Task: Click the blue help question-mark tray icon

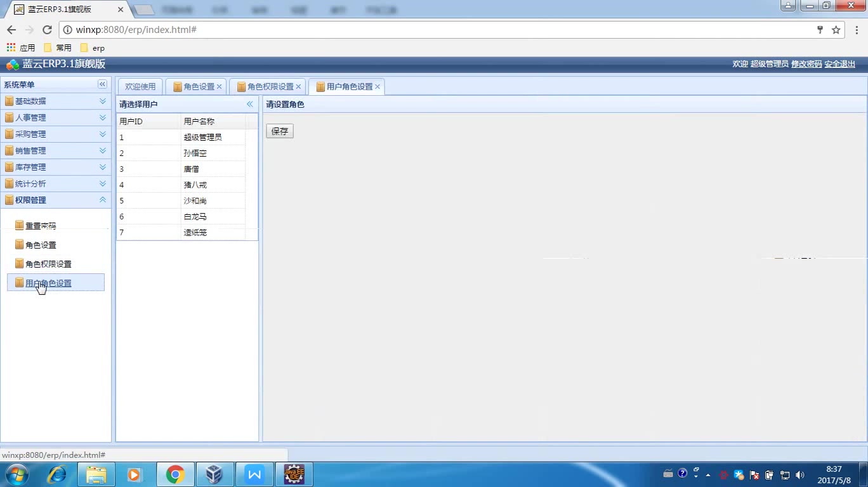Action: click(683, 474)
